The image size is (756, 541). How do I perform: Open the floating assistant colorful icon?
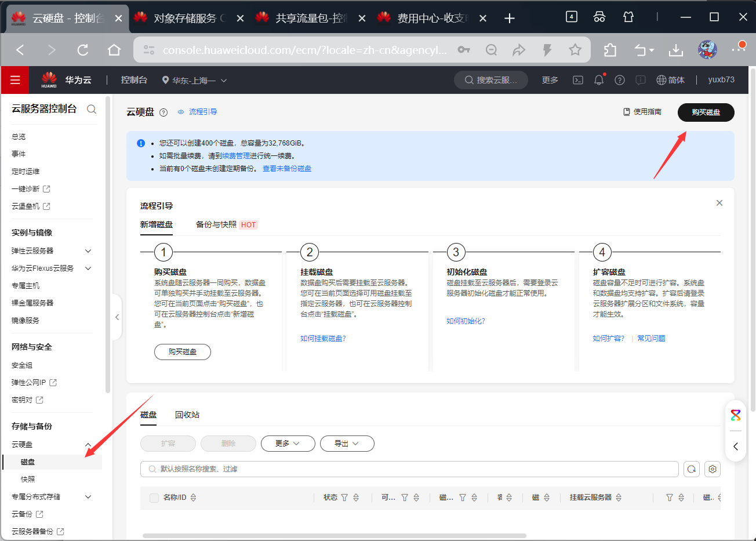pyautogui.click(x=736, y=415)
